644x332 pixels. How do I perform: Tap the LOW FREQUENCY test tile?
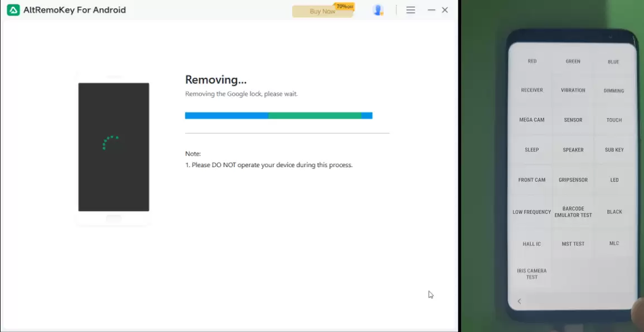point(532,212)
